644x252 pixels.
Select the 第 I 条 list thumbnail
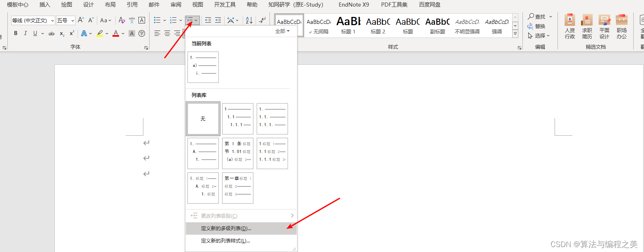point(238,153)
